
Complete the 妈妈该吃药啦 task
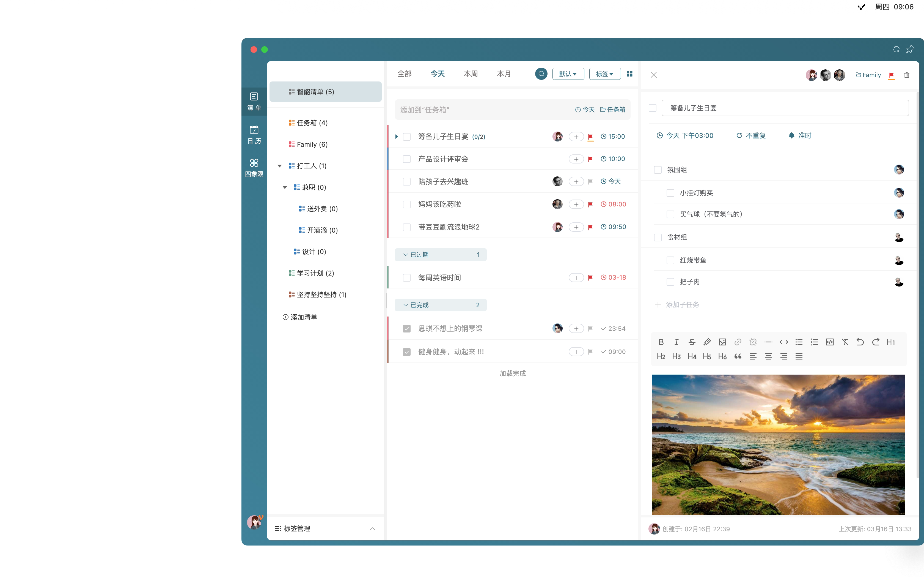pyautogui.click(x=407, y=205)
